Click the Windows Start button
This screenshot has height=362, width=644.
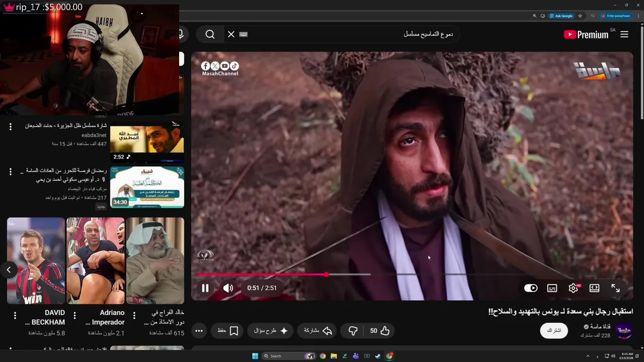pyautogui.click(x=255, y=356)
